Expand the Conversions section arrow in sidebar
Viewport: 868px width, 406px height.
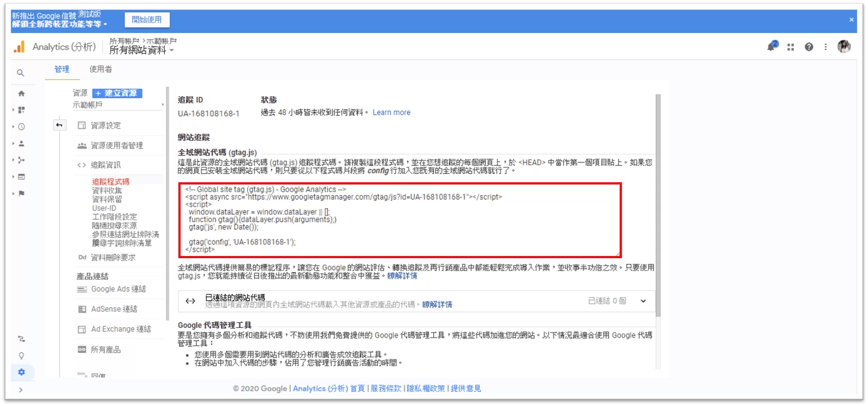13,193
